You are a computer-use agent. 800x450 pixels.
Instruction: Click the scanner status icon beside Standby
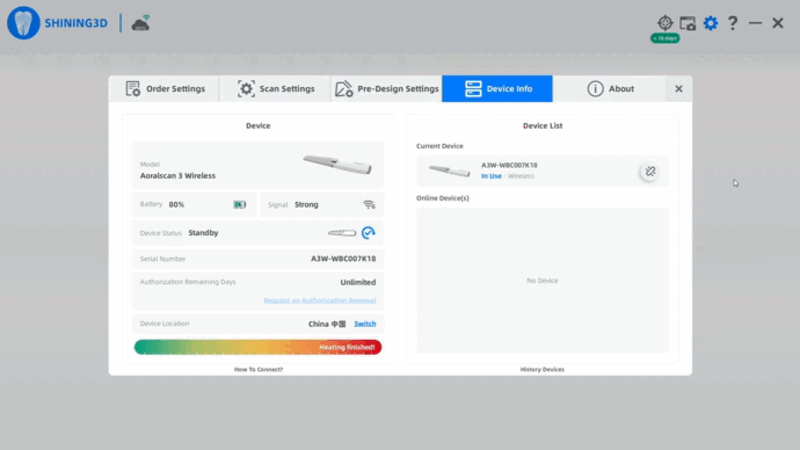tap(342, 233)
